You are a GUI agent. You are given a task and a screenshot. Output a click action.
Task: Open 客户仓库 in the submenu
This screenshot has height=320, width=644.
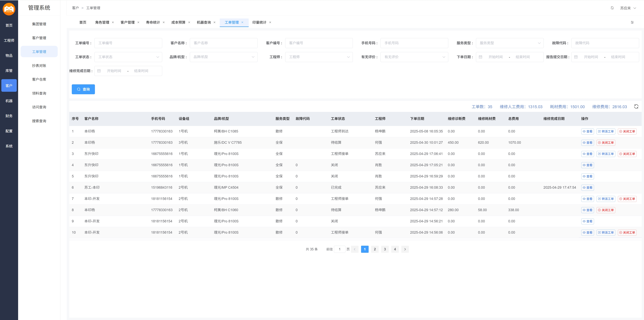[39, 79]
